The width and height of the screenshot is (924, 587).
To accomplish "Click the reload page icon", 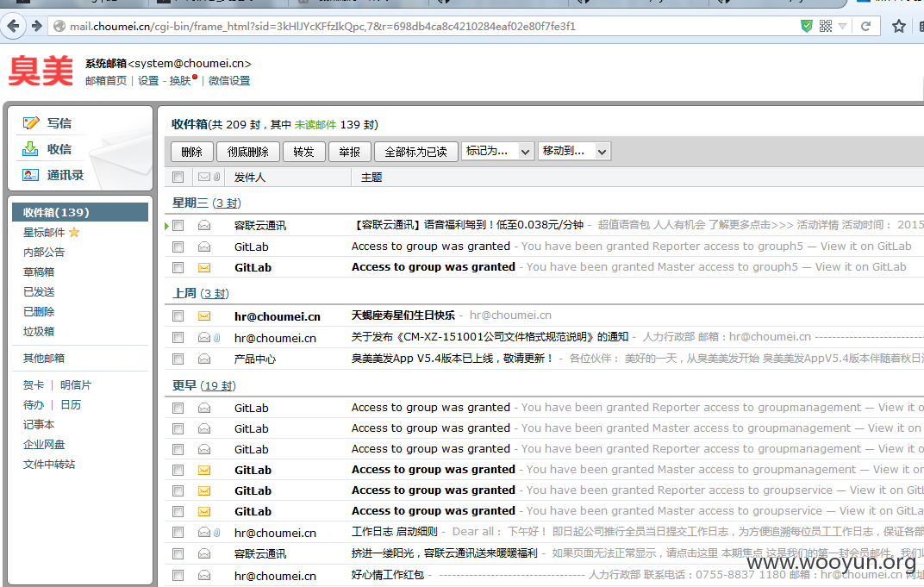I will pyautogui.click(x=865, y=26).
